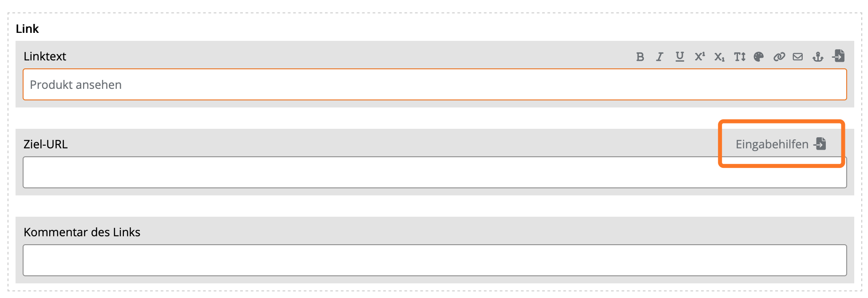Image resolution: width=868 pixels, height=298 pixels.
Task: Toggle underline formatting for Linktext
Action: click(x=679, y=57)
